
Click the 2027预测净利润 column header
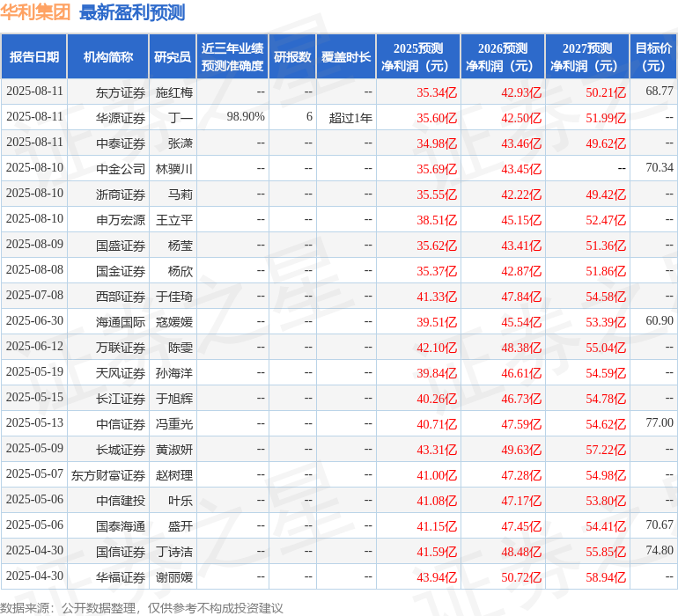point(587,57)
